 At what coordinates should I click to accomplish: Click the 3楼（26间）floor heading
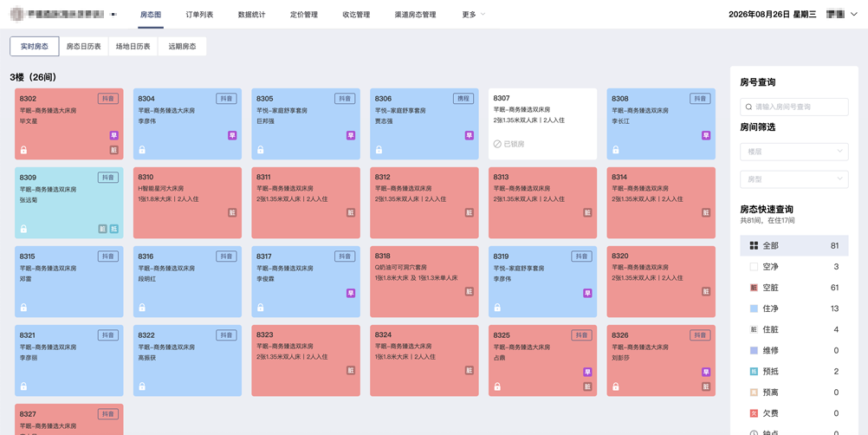point(33,77)
